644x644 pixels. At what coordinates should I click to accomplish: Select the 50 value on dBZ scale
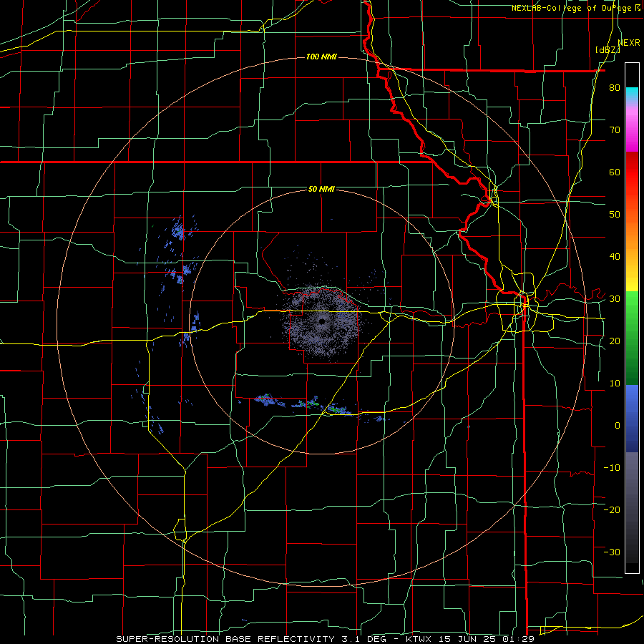pos(615,215)
